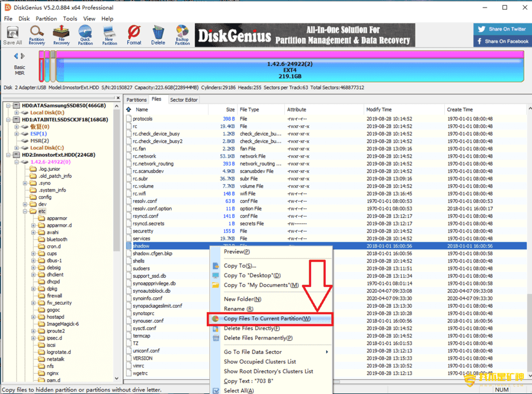Choose Copy To "Desktop"(D) in the context menu

coord(252,275)
